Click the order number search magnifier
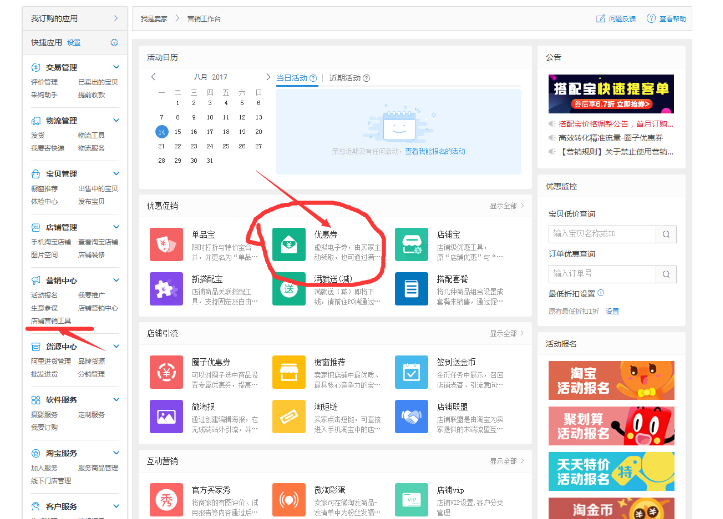This screenshot has width=723, height=519. 666,274
